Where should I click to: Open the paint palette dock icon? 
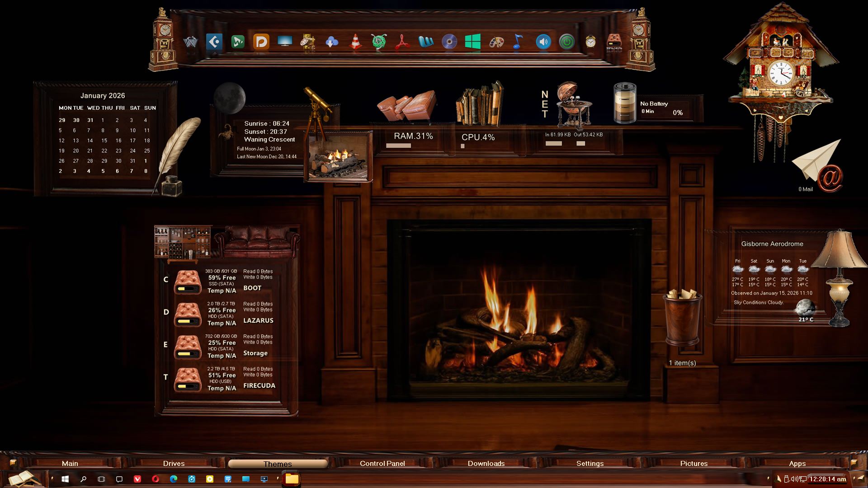[x=496, y=42]
